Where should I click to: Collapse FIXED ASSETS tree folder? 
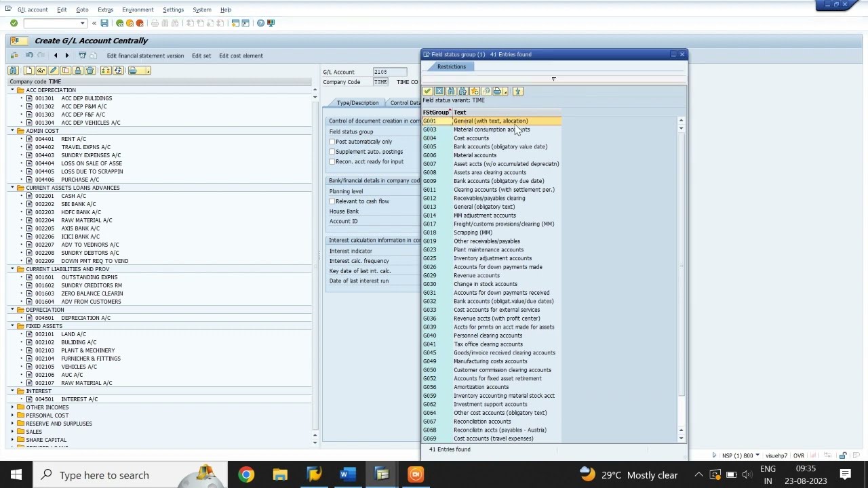12,326
